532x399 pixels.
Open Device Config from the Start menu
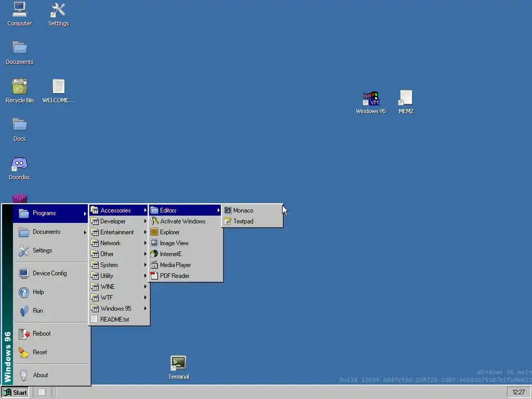(50, 273)
